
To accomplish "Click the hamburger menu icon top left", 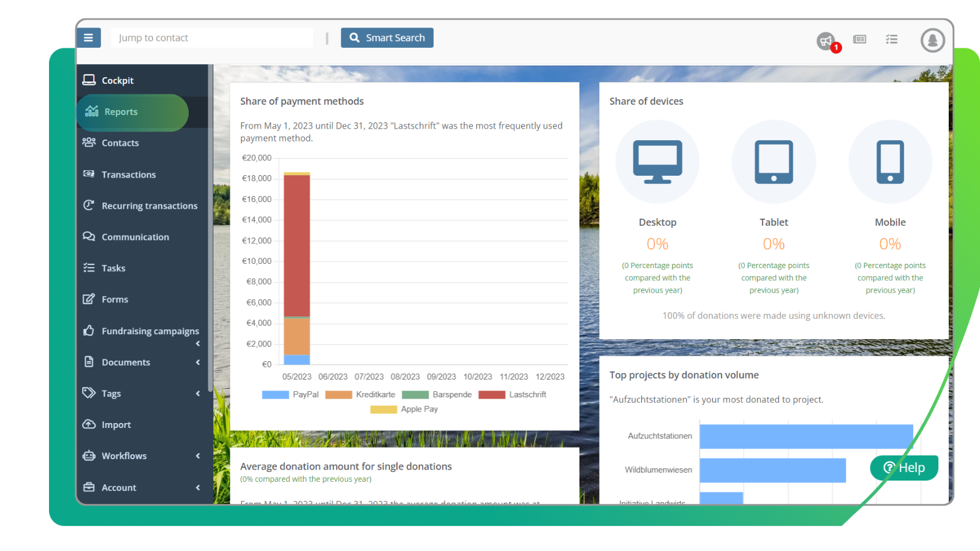I will click(89, 37).
